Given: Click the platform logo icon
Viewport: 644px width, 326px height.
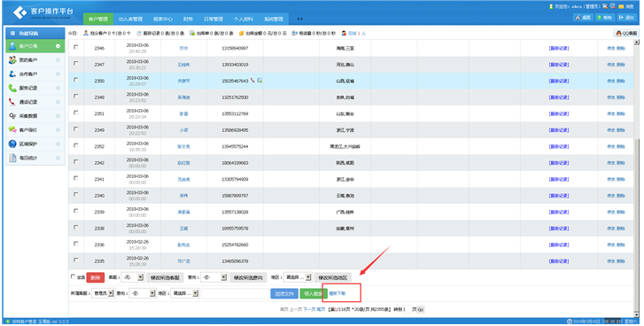Looking at the screenshot, I should coord(19,12).
